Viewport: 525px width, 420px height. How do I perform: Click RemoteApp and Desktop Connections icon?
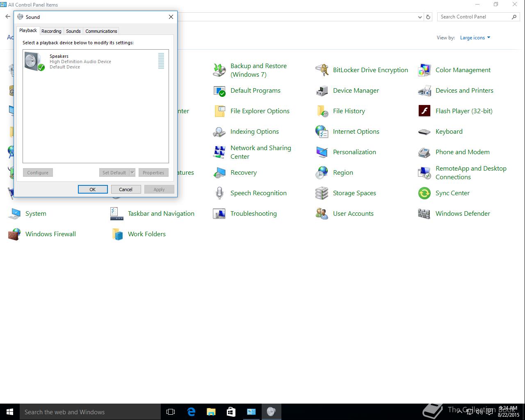pos(425,173)
